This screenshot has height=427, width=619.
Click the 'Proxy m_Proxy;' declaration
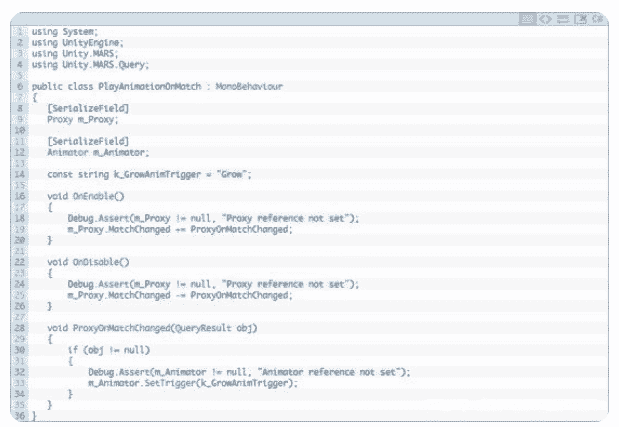[x=83, y=120]
